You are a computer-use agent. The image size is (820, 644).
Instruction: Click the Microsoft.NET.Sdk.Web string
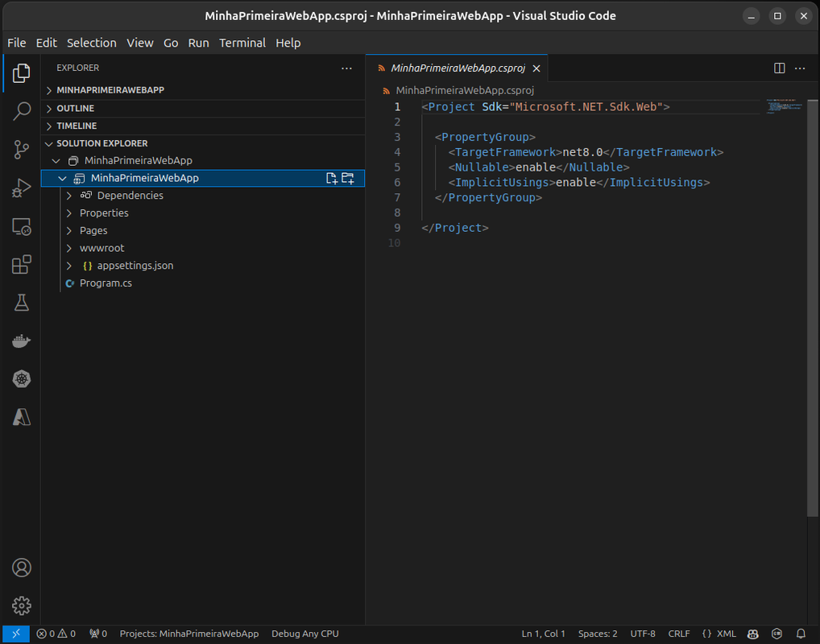(x=586, y=106)
